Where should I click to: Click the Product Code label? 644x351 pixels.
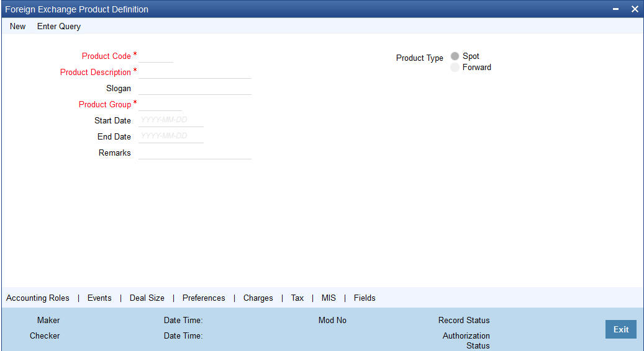106,56
